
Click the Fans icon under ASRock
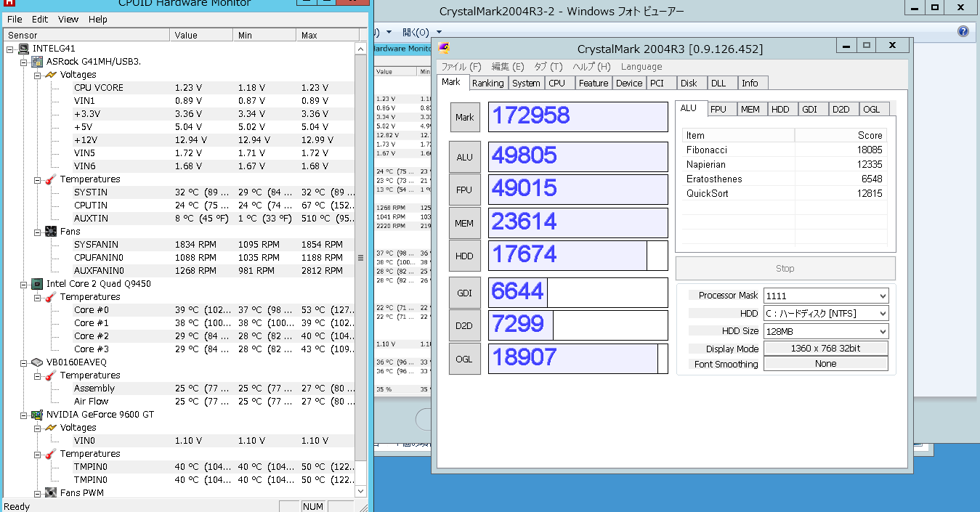point(51,232)
